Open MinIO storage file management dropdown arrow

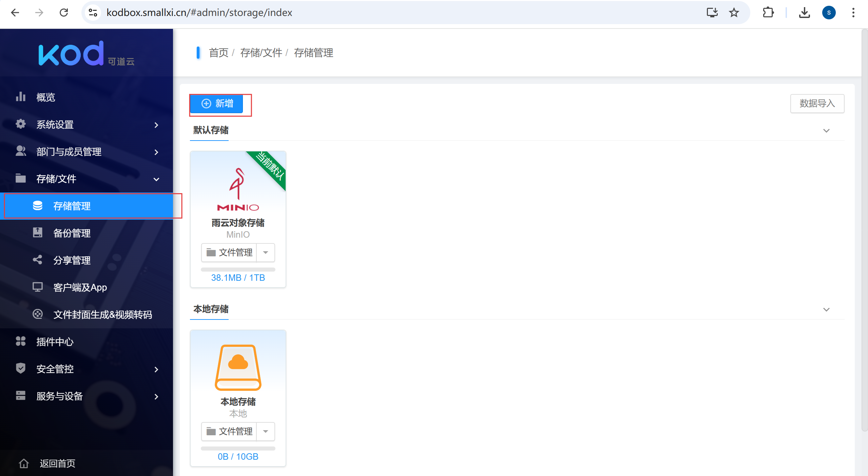click(266, 252)
